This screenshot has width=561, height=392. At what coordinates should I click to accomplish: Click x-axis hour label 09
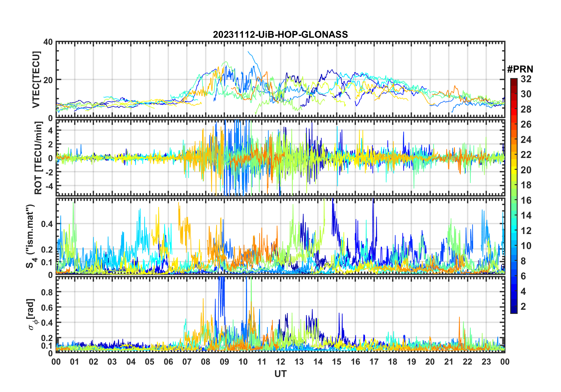[x=224, y=362]
